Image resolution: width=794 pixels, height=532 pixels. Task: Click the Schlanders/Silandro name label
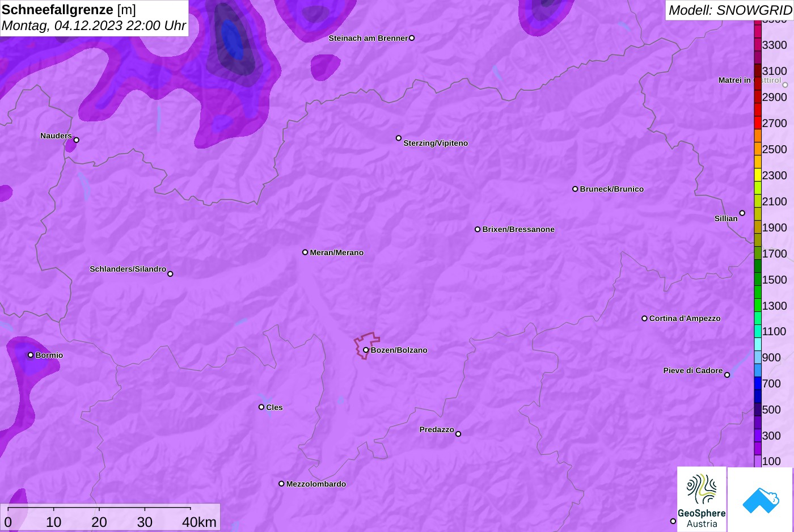click(128, 269)
